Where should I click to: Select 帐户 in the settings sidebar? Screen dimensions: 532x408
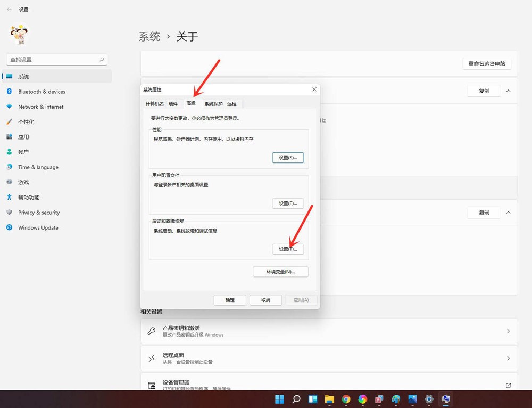coord(23,152)
